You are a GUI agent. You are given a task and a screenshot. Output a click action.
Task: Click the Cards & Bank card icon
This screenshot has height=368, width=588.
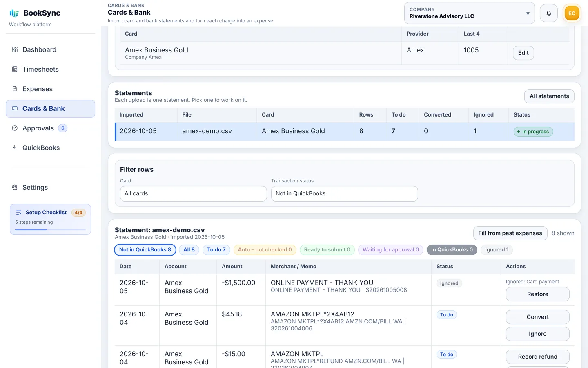pyautogui.click(x=15, y=108)
